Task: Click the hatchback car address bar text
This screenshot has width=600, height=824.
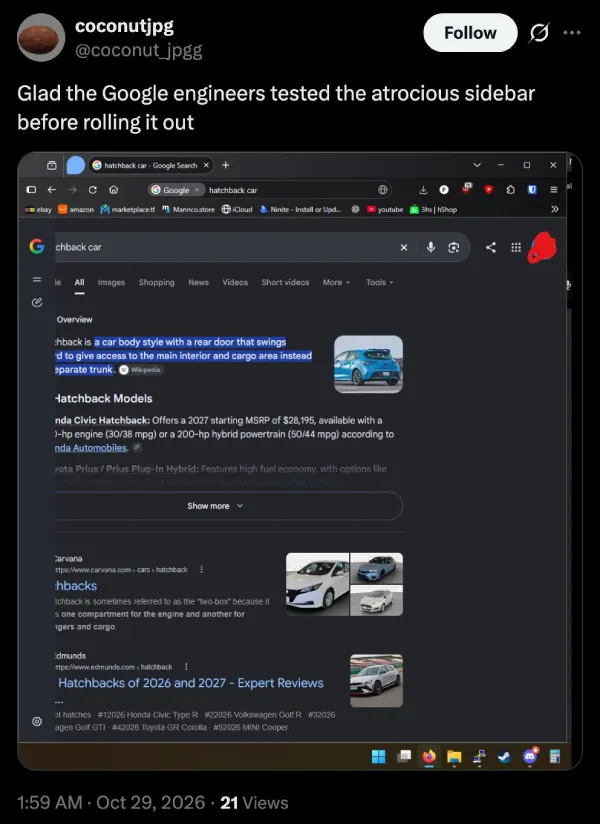Action: pyautogui.click(x=233, y=190)
